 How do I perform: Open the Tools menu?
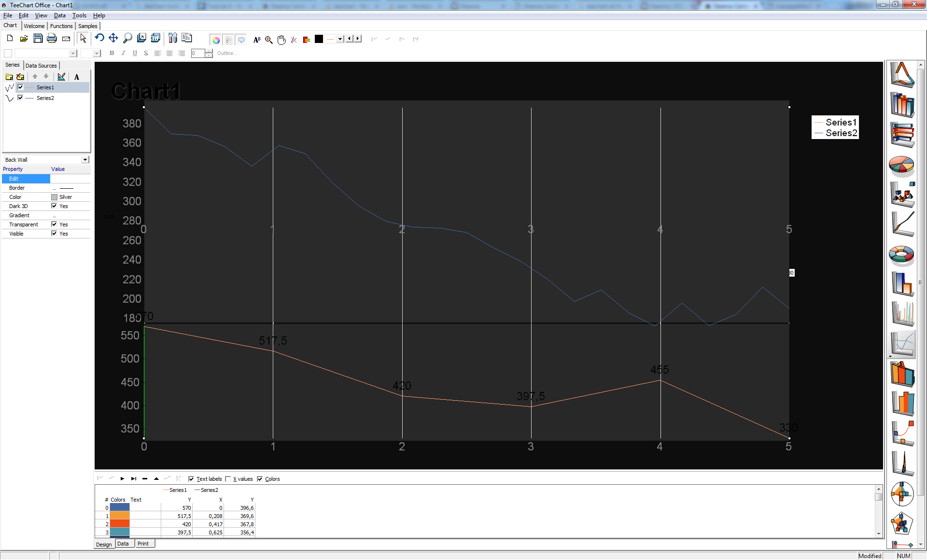[79, 15]
